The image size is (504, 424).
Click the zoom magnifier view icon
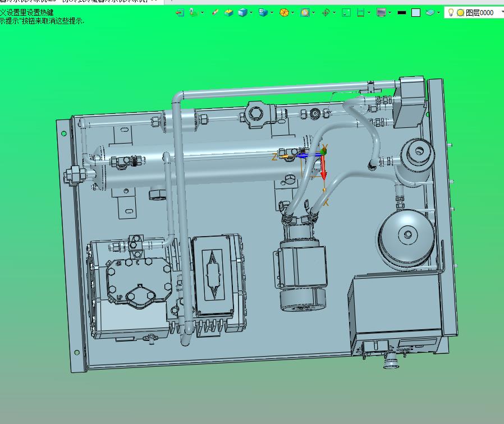point(305,12)
